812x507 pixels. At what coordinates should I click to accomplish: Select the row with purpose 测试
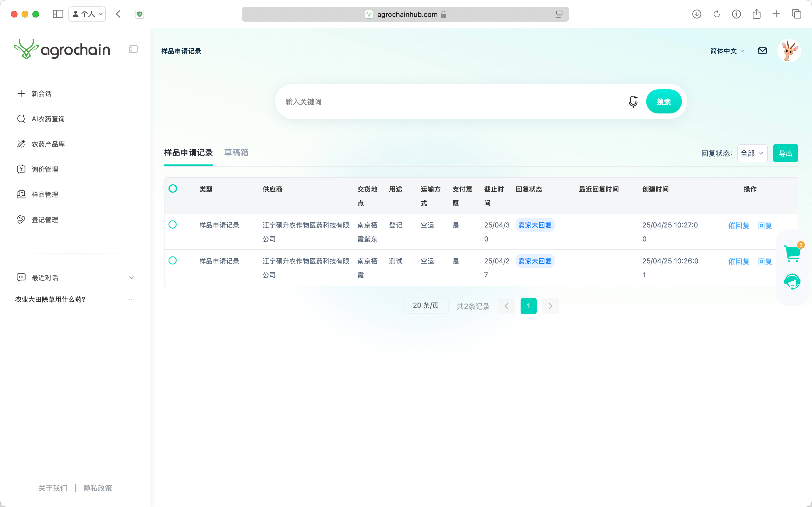(x=172, y=260)
